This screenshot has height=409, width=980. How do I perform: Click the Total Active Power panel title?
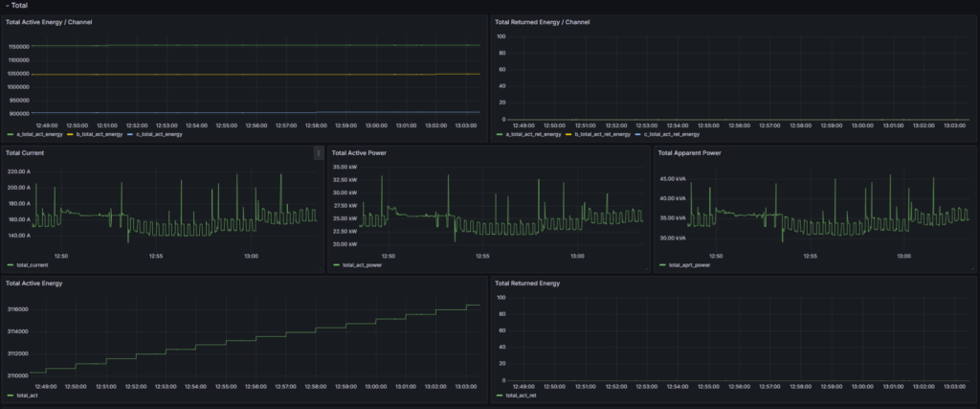click(361, 152)
